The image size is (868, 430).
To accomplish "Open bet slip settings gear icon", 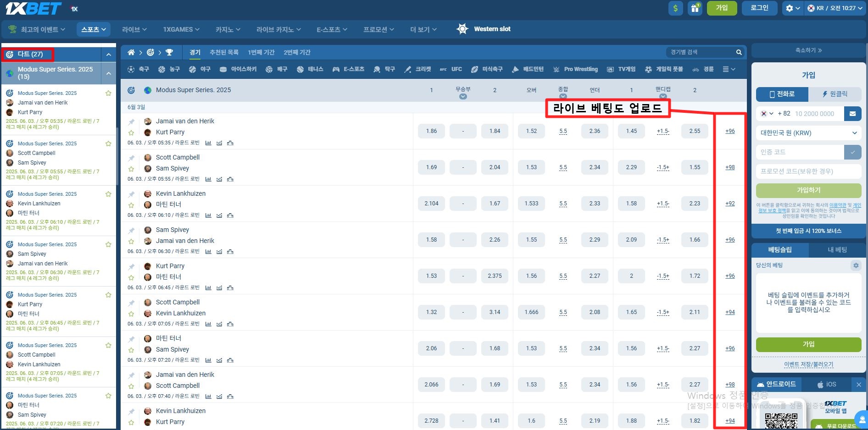I will pos(856,265).
